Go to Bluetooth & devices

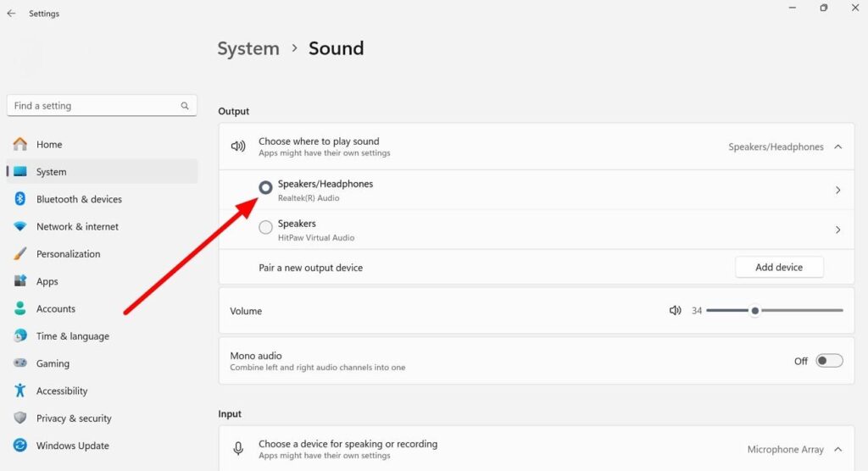click(x=102, y=199)
